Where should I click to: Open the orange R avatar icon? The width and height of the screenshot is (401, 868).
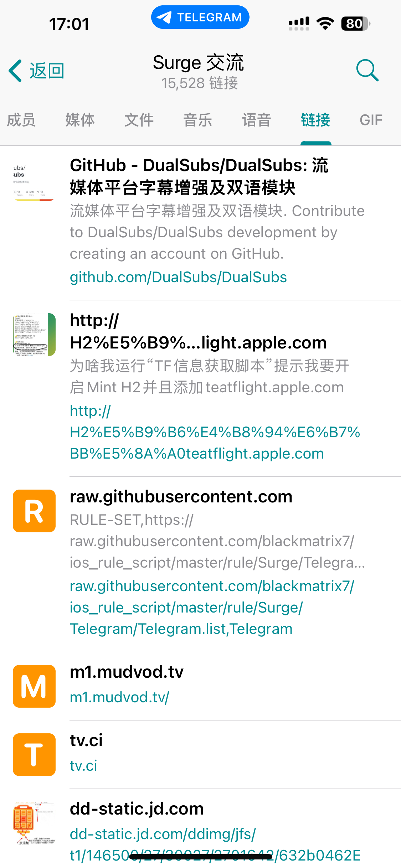pyautogui.click(x=34, y=511)
